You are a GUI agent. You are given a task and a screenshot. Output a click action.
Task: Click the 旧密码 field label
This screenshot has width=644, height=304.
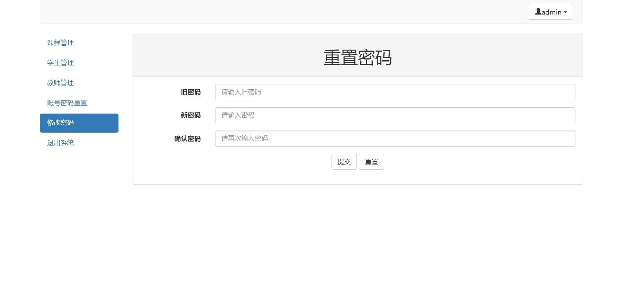point(191,92)
